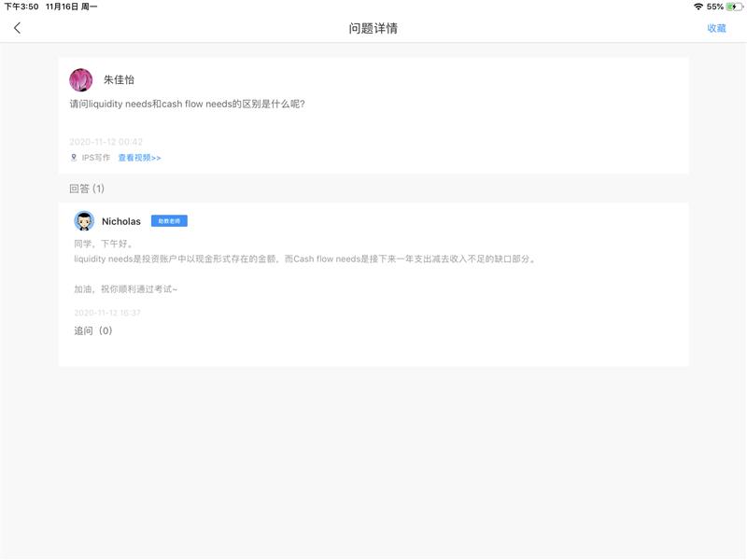Tap the location pin icon beside IPS写作
The height and width of the screenshot is (560, 747).
click(x=74, y=158)
